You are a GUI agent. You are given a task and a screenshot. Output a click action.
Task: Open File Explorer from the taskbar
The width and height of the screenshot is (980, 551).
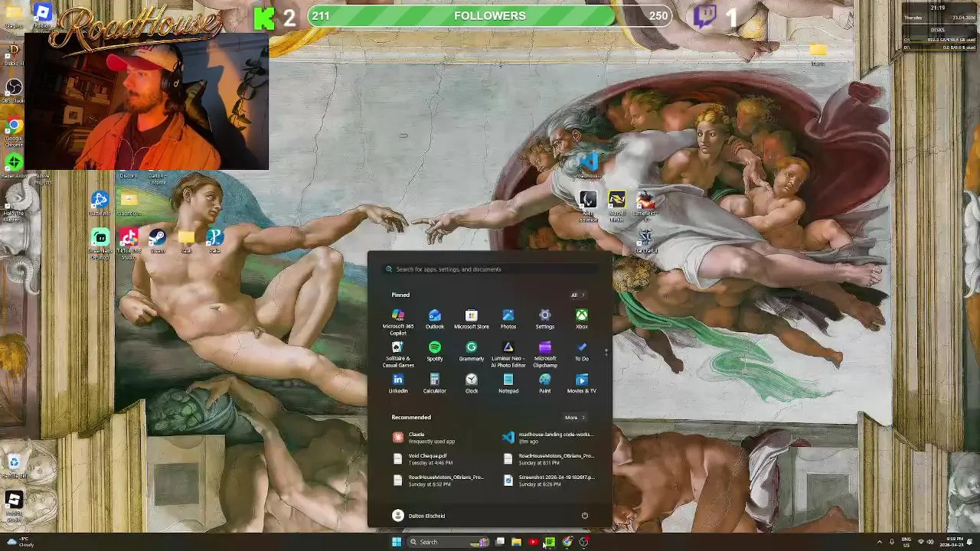[x=516, y=542]
